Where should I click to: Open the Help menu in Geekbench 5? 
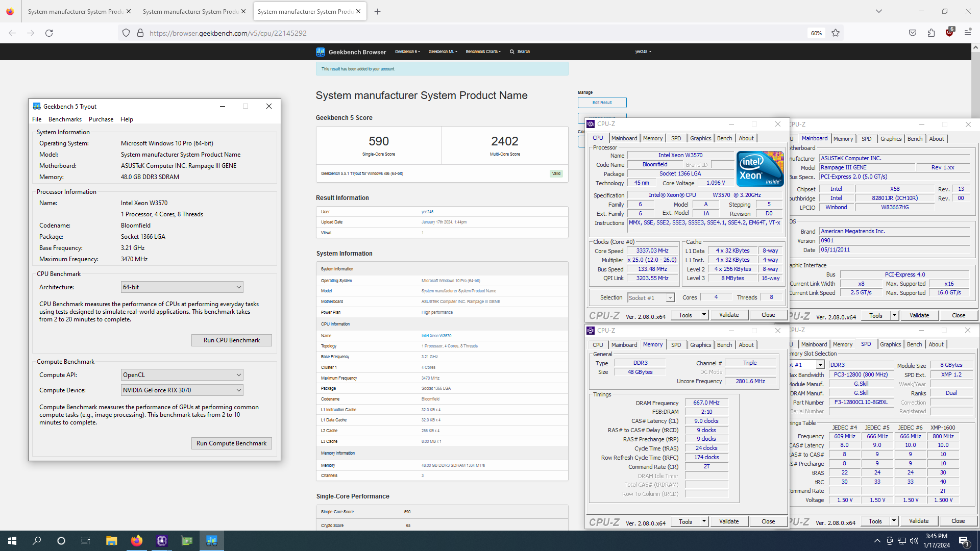[127, 119]
